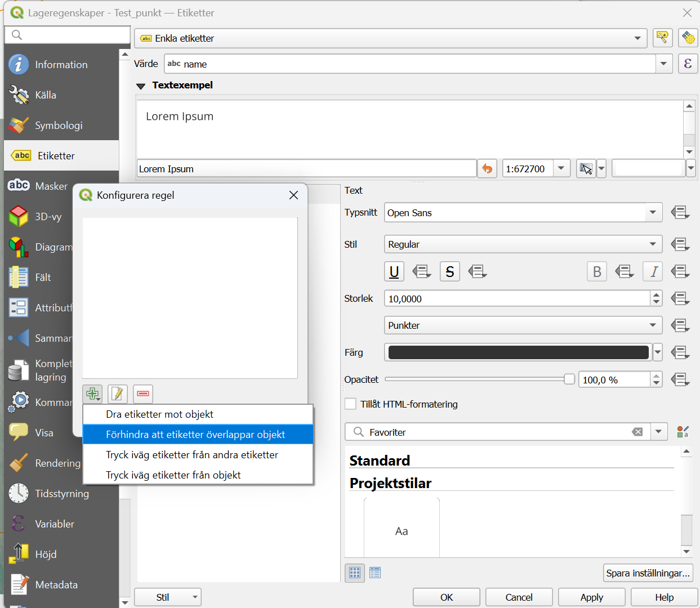Open the Information tab in sidebar
The width and height of the screenshot is (700, 608).
(x=61, y=65)
